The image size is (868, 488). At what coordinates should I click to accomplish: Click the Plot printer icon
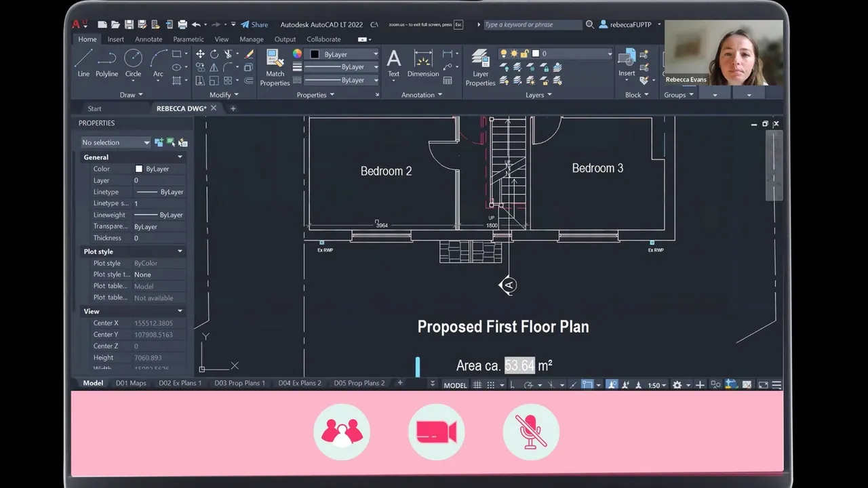click(182, 24)
